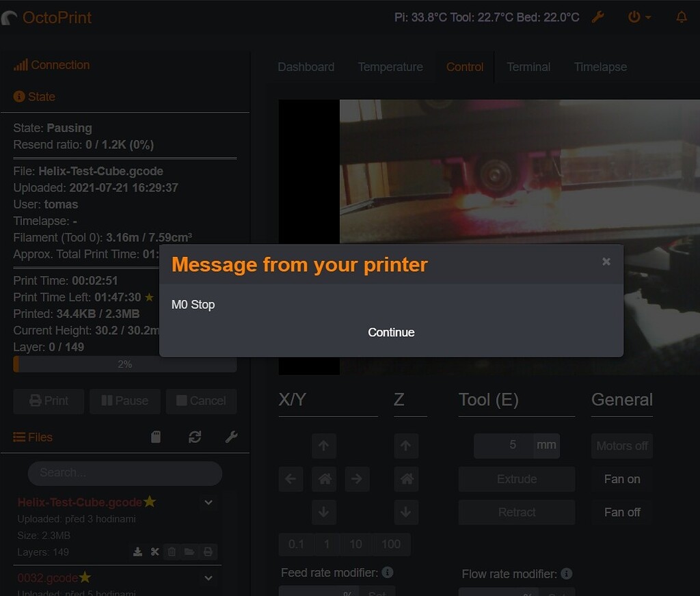The width and height of the screenshot is (700, 596).
Task: Home the X/Y axes
Action: pyautogui.click(x=324, y=479)
